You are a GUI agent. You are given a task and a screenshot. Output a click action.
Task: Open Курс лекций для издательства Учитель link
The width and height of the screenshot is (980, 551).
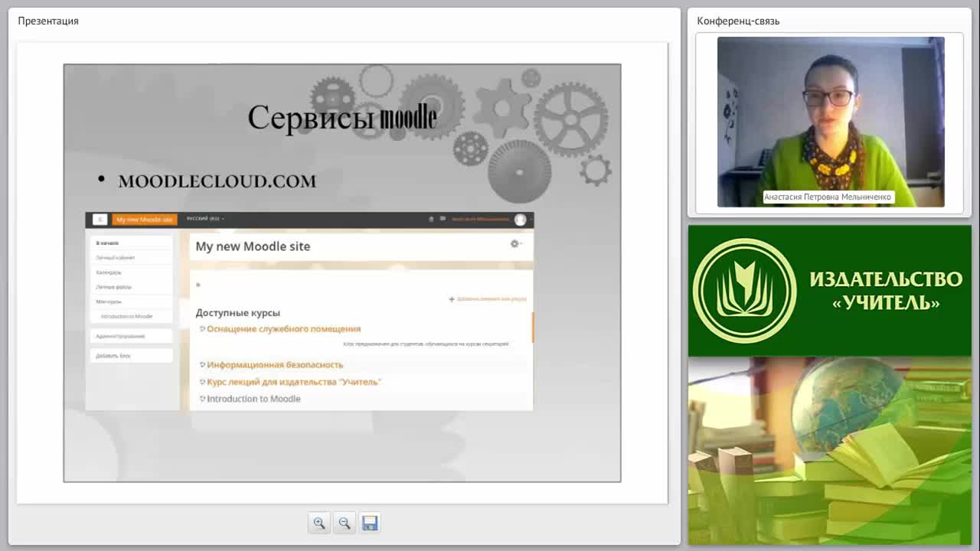click(x=294, y=382)
